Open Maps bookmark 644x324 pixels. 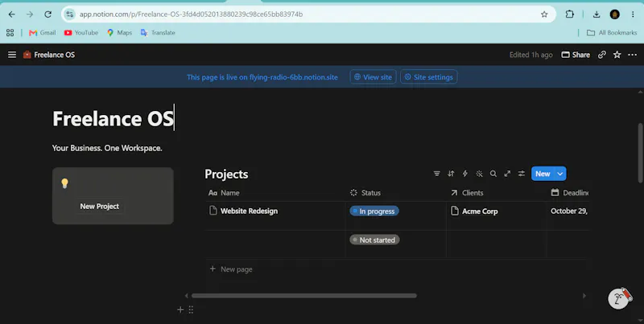click(x=119, y=32)
